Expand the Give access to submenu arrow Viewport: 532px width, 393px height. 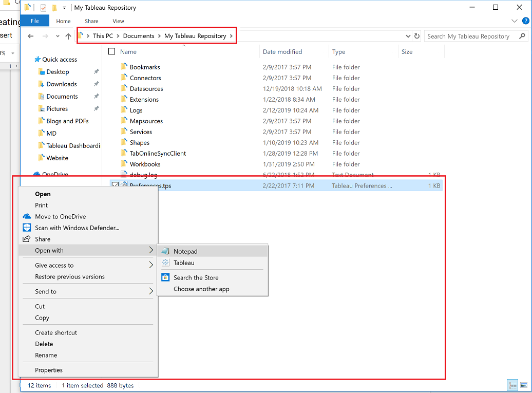151,265
